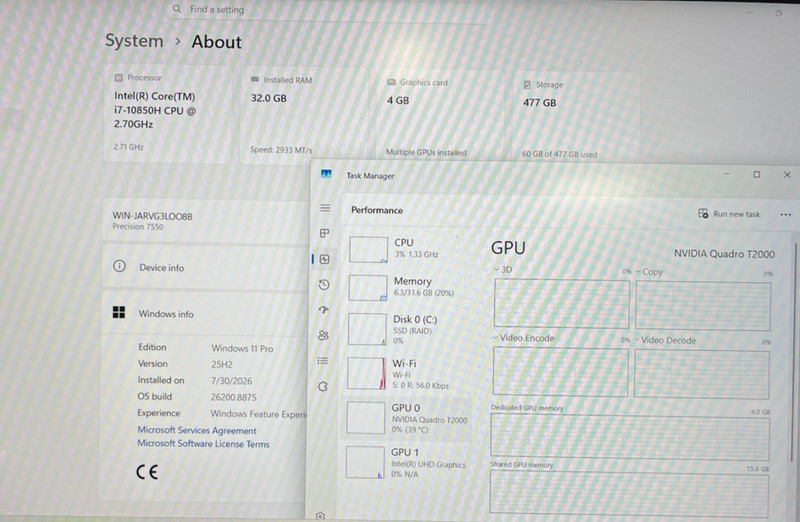This screenshot has width=800, height=522.
Task: Open Task Manager settings gear icon
Action: point(320,516)
